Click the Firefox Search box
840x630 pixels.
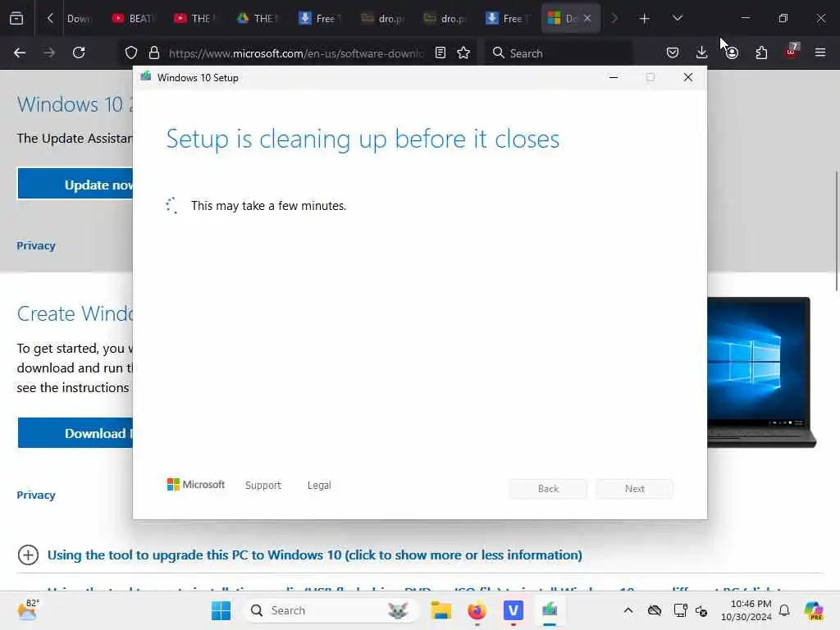click(558, 53)
